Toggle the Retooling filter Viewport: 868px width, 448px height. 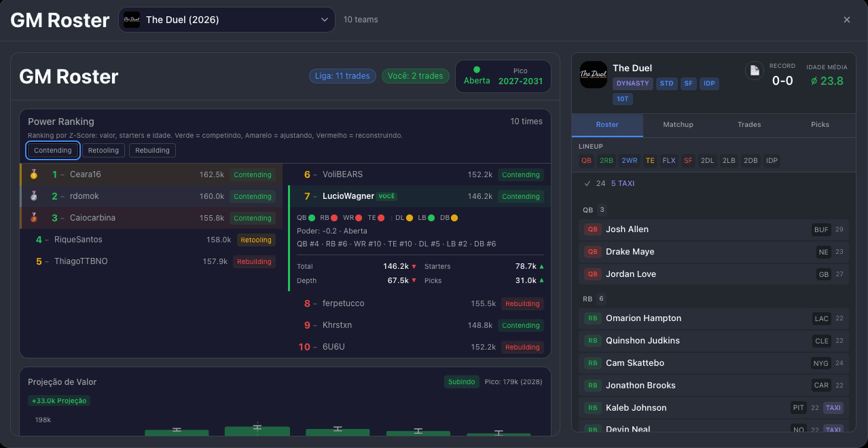[103, 150]
